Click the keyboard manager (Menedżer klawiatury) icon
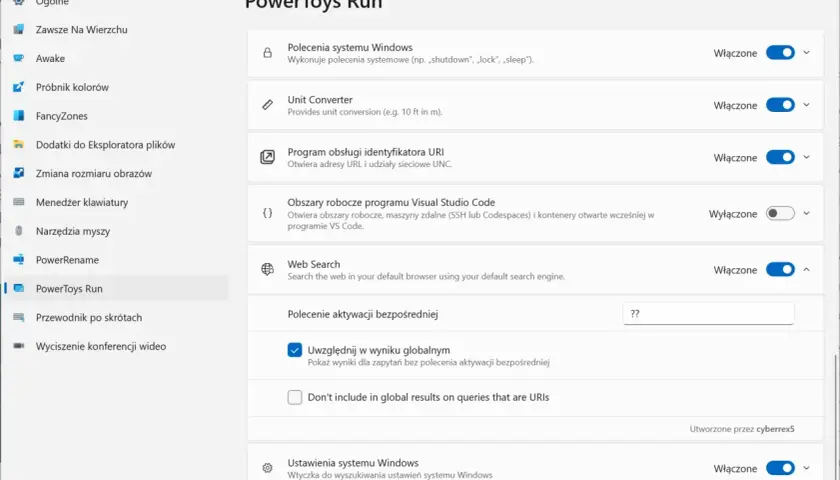Screen dimensions: 840x480 [19, 202]
